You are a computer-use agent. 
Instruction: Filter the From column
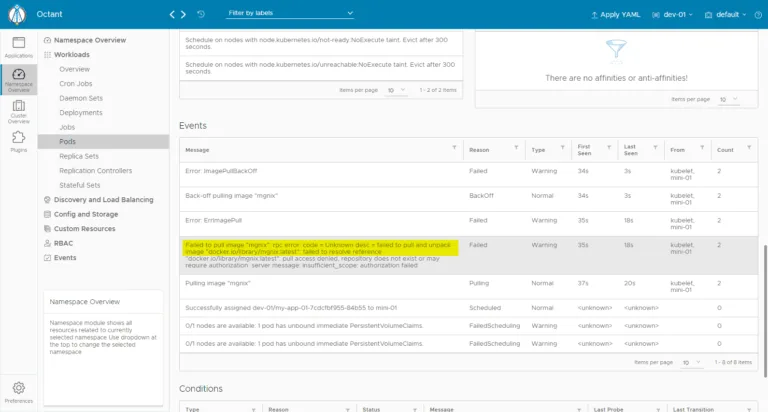tap(702, 147)
